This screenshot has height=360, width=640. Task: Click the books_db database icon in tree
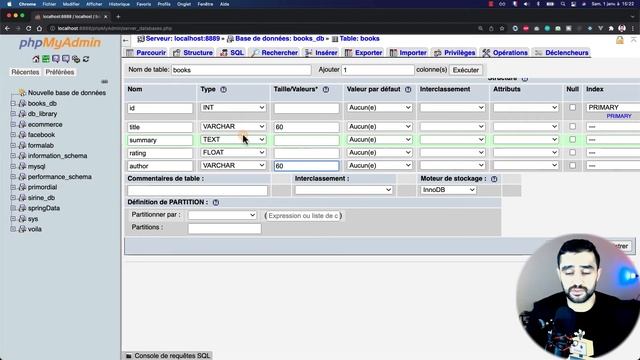click(x=22, y=103)
